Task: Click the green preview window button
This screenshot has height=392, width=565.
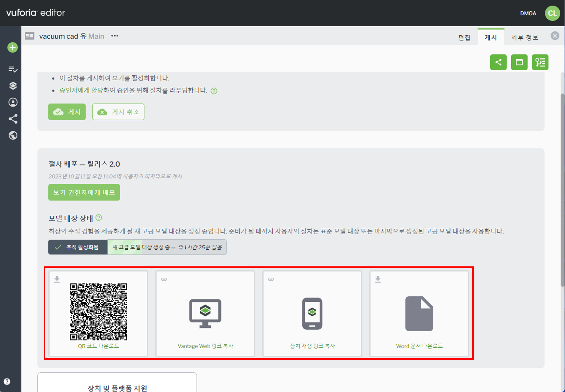Action: point(519,62)
